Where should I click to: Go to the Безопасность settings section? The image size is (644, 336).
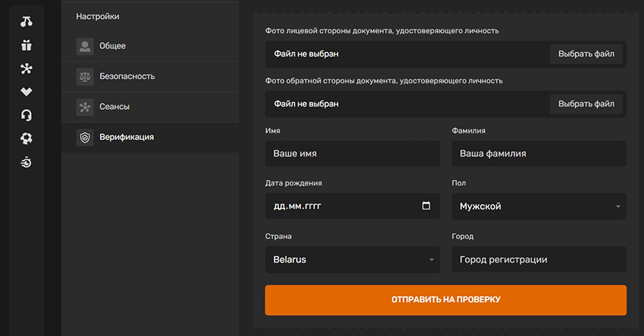(150, 76)
